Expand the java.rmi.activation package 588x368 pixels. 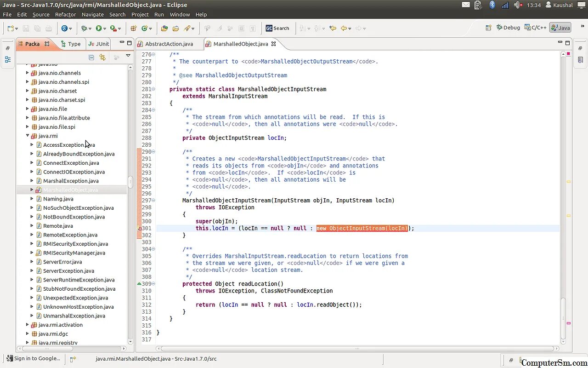[28, 325]
